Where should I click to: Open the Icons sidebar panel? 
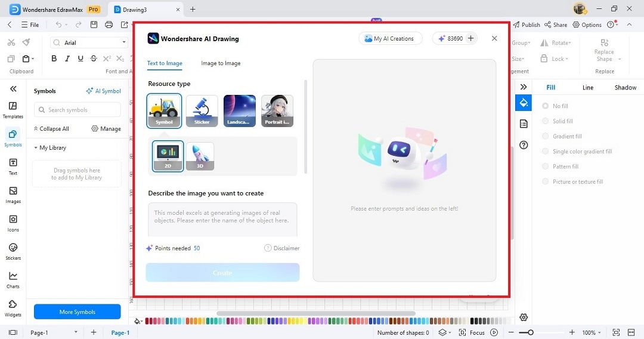tap(13, 223)
